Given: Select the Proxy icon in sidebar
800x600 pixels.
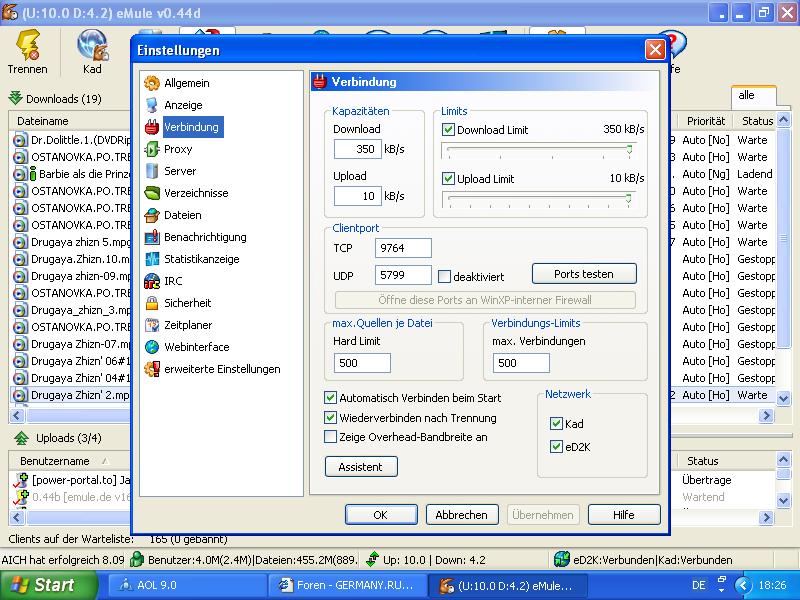Looking at the screenshot, I should point(152,149).
